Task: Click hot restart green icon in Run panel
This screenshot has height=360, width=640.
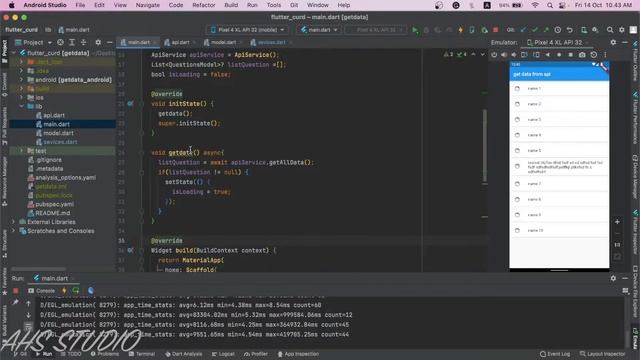Action: (76, 291)
